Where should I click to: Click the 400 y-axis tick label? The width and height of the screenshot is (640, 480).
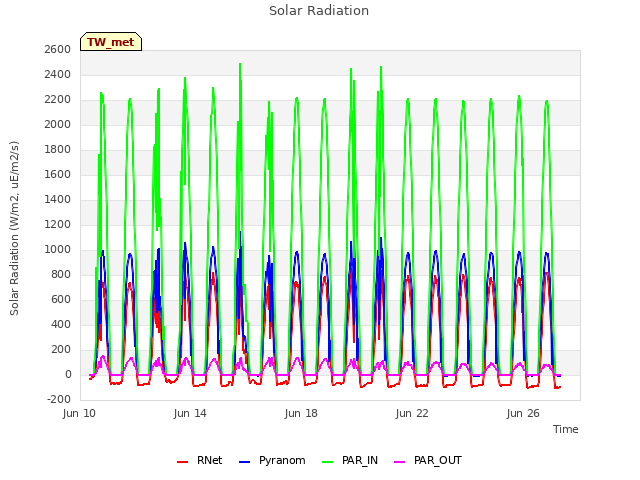(61, 324)
